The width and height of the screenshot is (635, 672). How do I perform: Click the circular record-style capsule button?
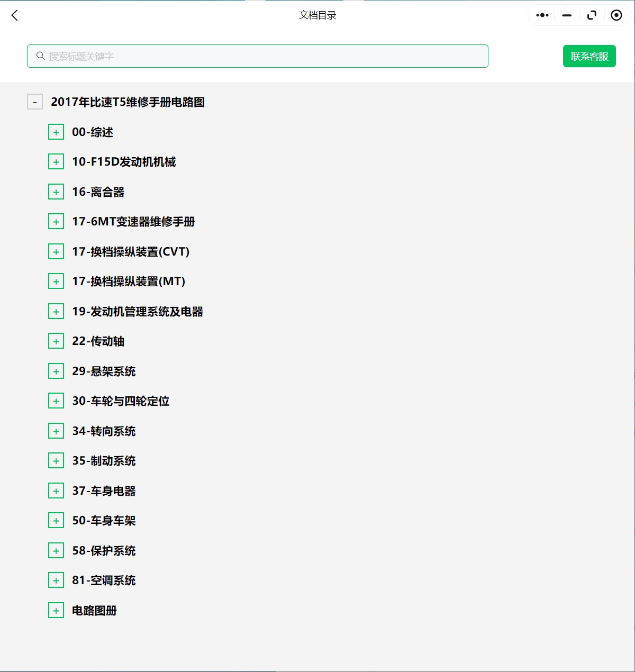tap(616, 15)
